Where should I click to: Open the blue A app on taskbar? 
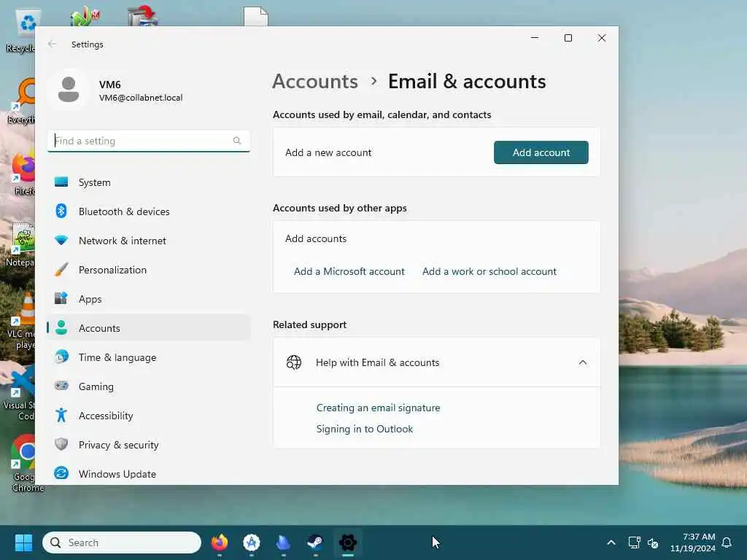251,542
